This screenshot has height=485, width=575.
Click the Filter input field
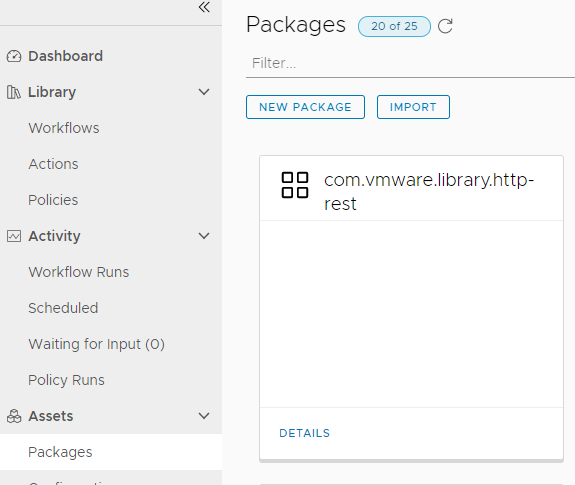pyautogui.click(x=410, y=63)
